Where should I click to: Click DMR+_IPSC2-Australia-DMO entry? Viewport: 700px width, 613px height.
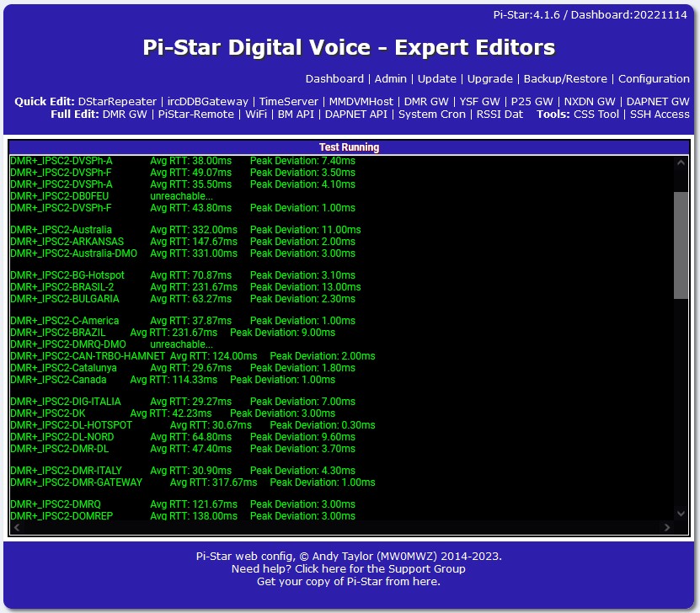tap(183, 253)
